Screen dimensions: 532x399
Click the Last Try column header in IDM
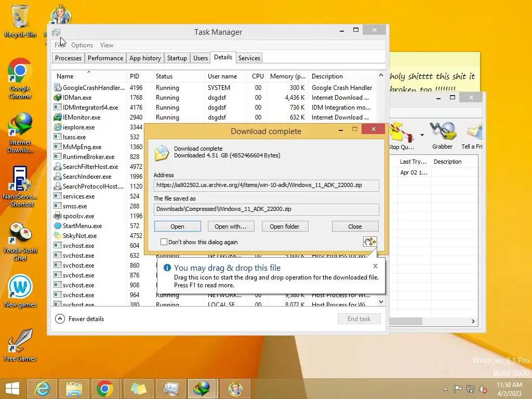pos(413,162)
